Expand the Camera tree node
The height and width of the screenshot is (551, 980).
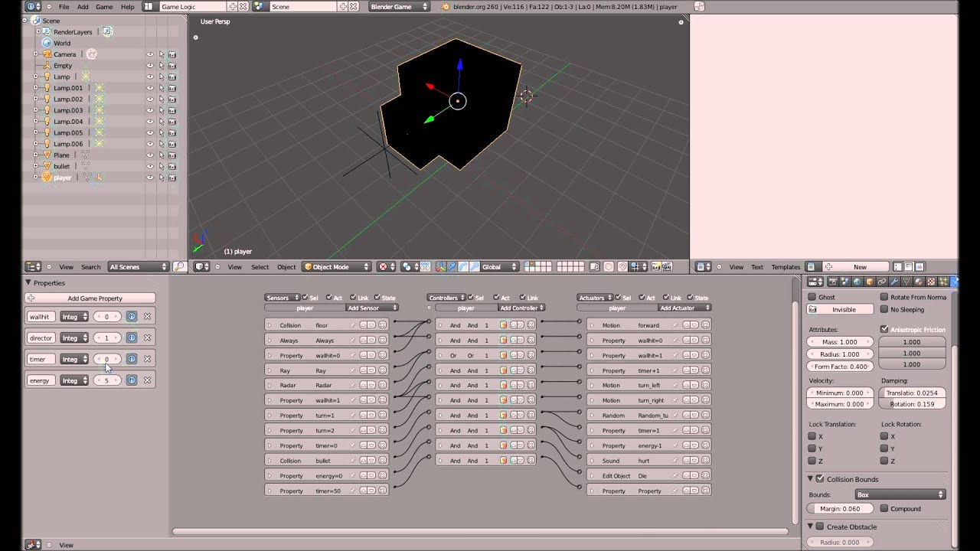tap(35, 54)
